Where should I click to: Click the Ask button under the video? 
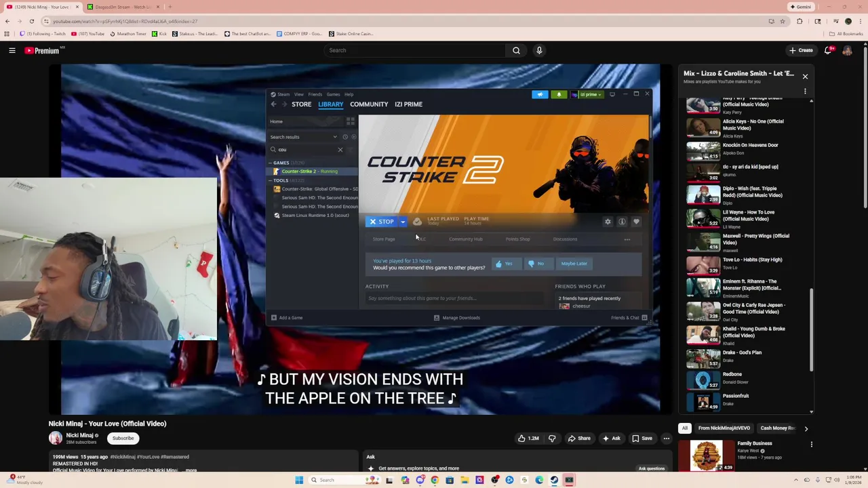(x=611, y=438)
